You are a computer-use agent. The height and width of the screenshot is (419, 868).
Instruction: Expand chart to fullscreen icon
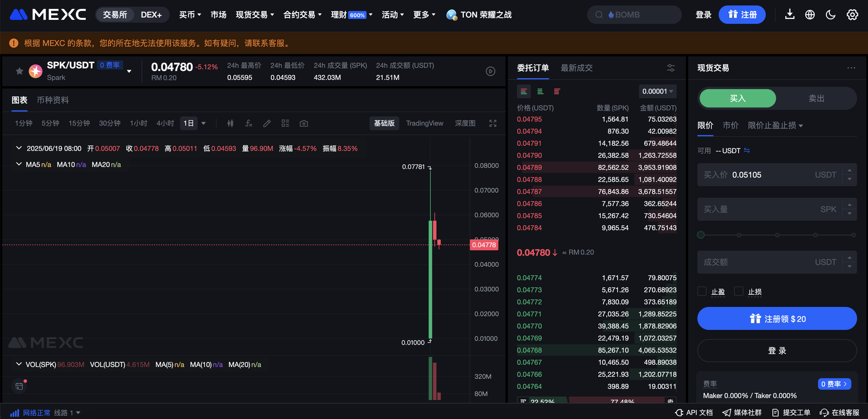pyautogui.click(x=493, y=123)
